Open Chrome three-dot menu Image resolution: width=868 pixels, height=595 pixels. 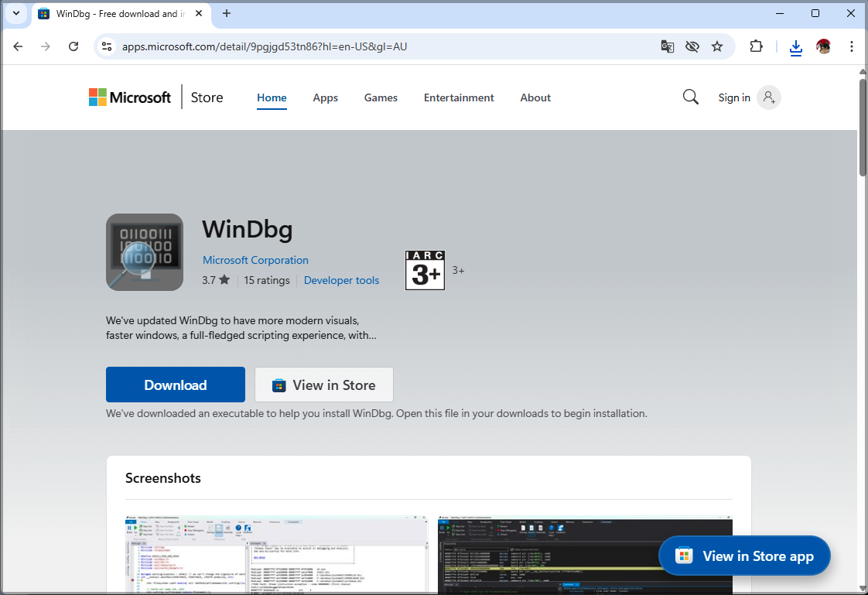click(851, 46)
